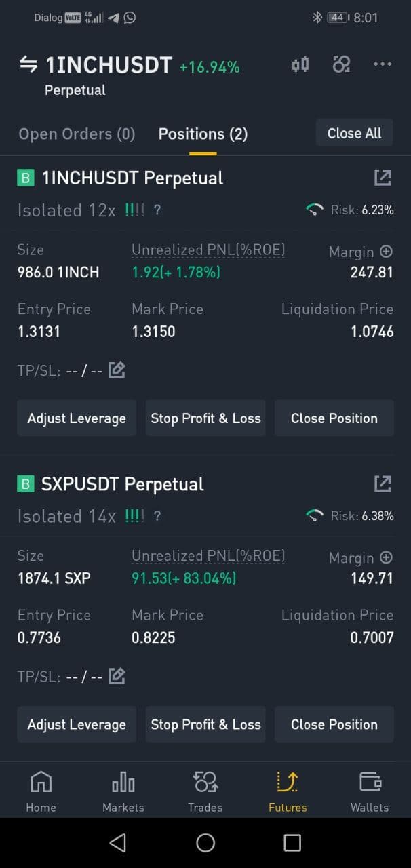
Task: Share the SXPUSDT position via arrow icon
Action: click(x=383, y=484)
